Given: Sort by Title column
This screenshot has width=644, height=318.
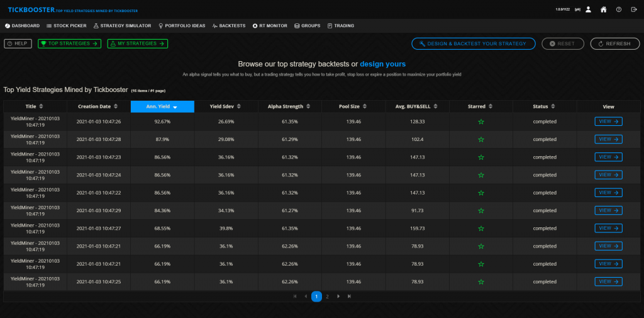Looking at the screenshot, I should tap(35, 106).
